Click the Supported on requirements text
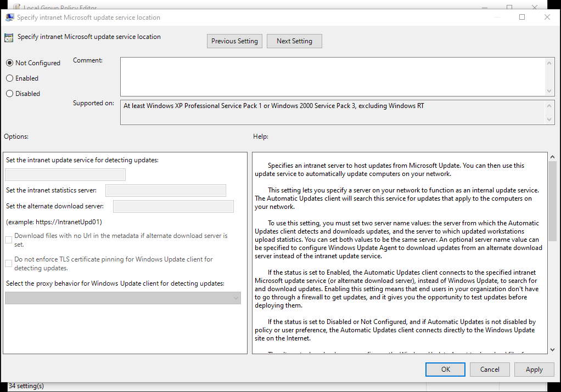Image resolution: width=561 pixels, height=392 pixels. [x=274, y=106]
